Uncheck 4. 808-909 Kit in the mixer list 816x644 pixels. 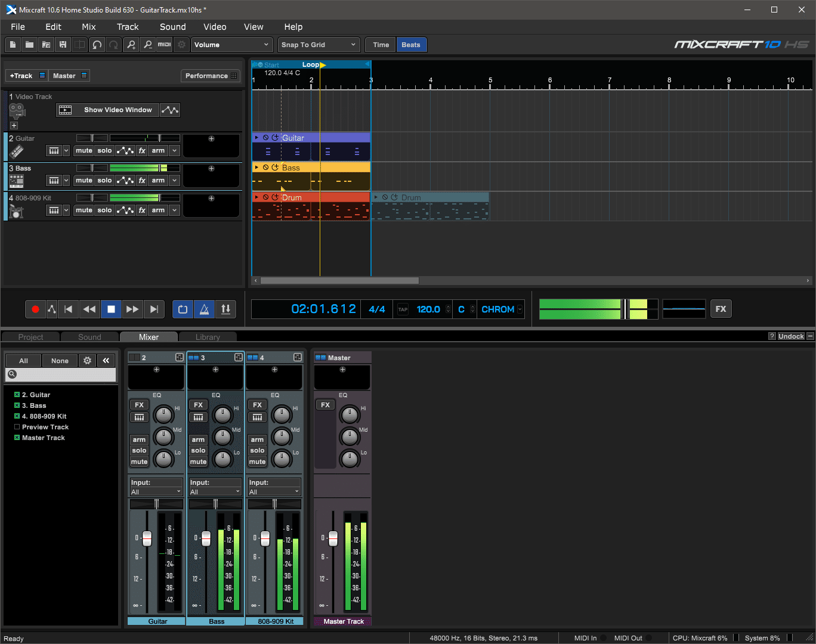[x=17, y=416]
